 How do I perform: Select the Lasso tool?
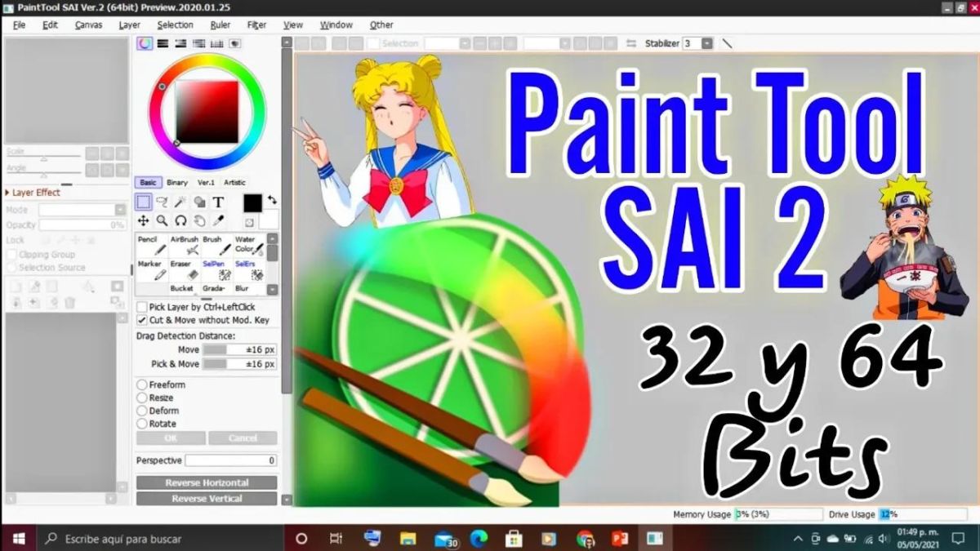coord(162,202)
